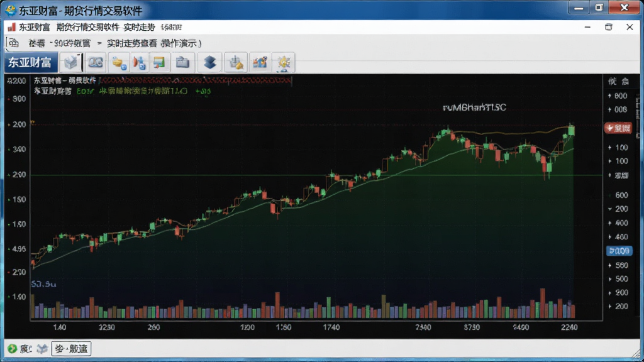Image resolution: width=644 pixels, height=362 pixels.
Task: Expand the +560 entry in right panel
Action: 618,265
